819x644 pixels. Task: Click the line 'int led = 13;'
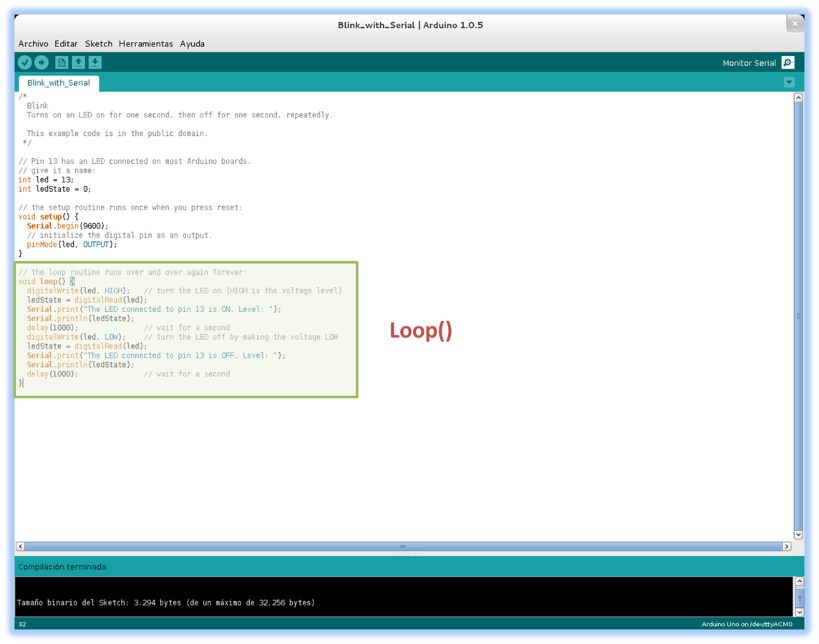pyautogui.click(x=46, y=180)
